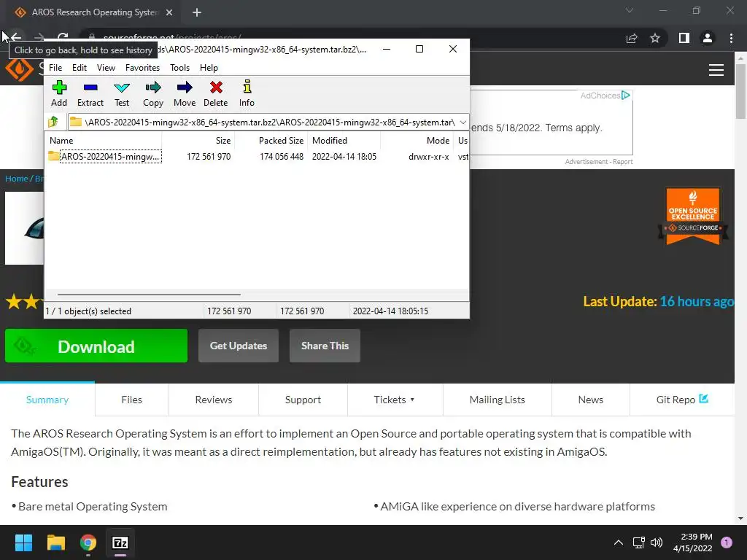Open Chrome's three-dot menu
The image size is (747, 560).
[x=731, y=38]
